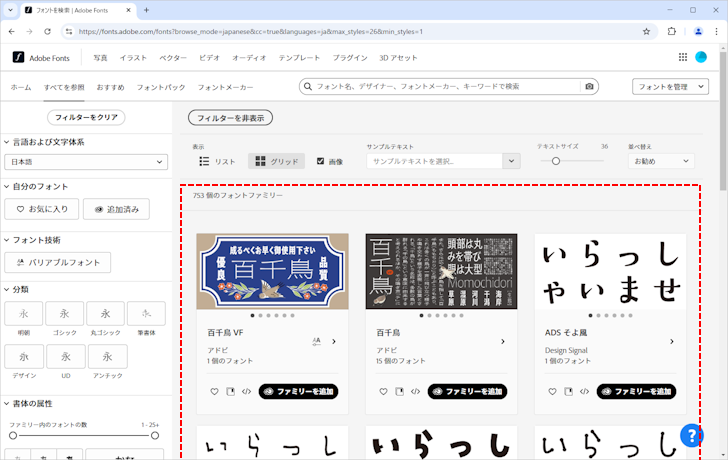The image size is (728, 460).
Task: Filter by UD classification
Action: [66, 356]
